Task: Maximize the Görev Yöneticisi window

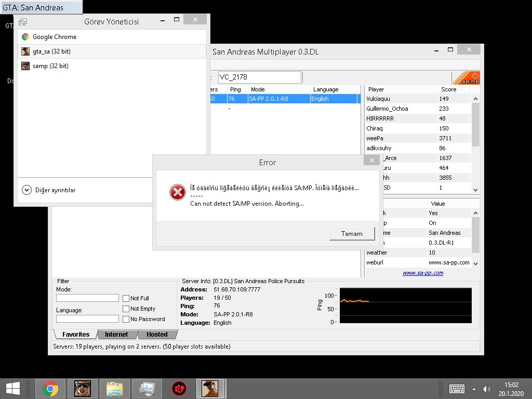Action: tap(177, 20)
